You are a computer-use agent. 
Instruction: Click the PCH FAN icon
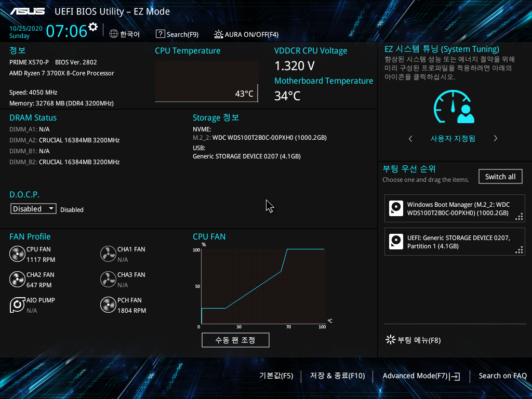click(x=108, y=304)
